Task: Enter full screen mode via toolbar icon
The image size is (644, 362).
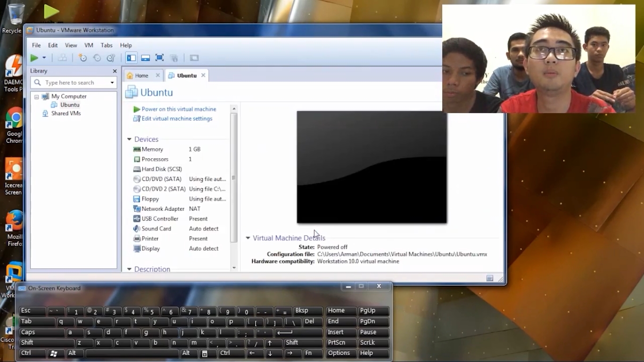Action: coord(159,58)
